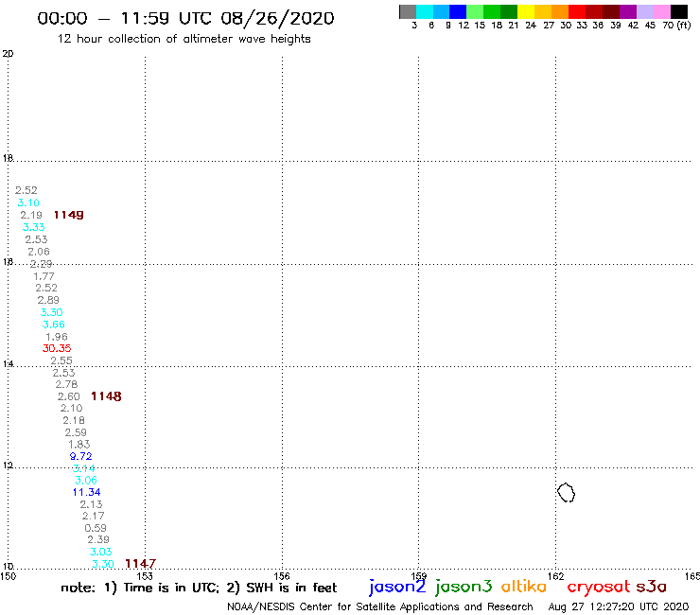Click the red cryosat satellite label
Screen dimensions: 700x615
[x=599, y=588]
